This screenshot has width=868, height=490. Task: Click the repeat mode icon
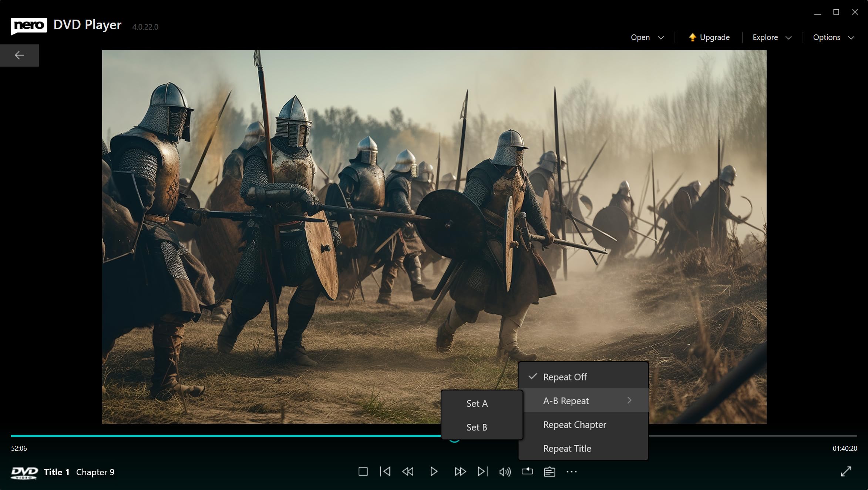[x=527, y=471]
